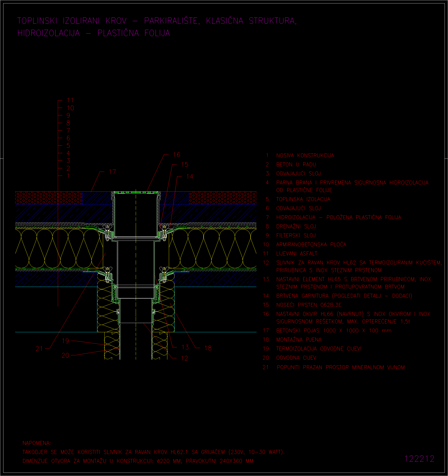Viewport: 448px width, 476px height.
Task: Click legend text 'LIJEVANI ASFALT'
Action: coord(297,254)
